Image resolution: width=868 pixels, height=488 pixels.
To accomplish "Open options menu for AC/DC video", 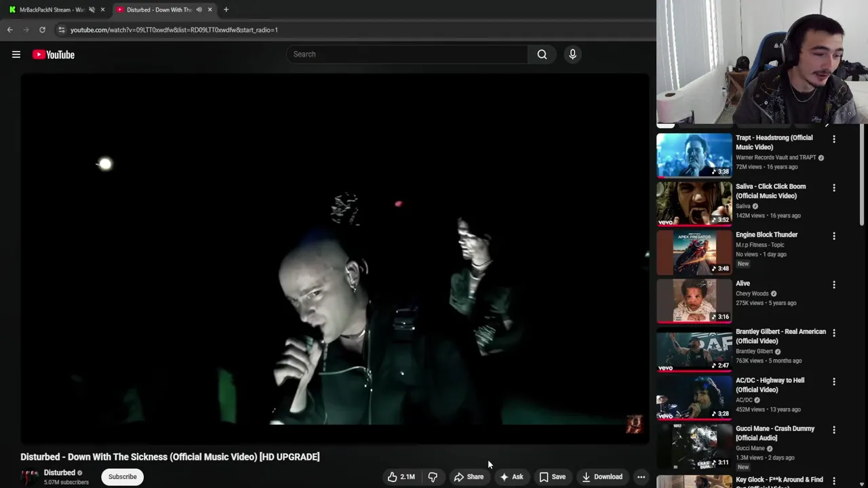I will point(834,382).
